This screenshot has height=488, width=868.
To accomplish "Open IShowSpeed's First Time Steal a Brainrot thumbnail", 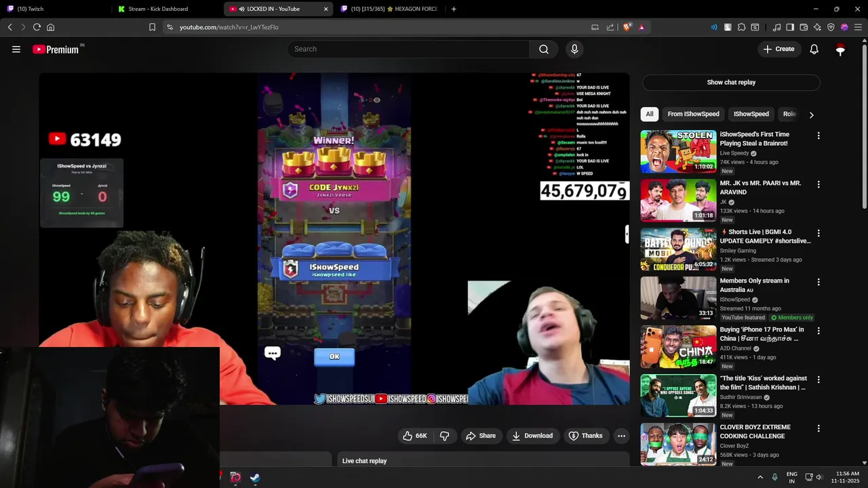I will 678,152.
